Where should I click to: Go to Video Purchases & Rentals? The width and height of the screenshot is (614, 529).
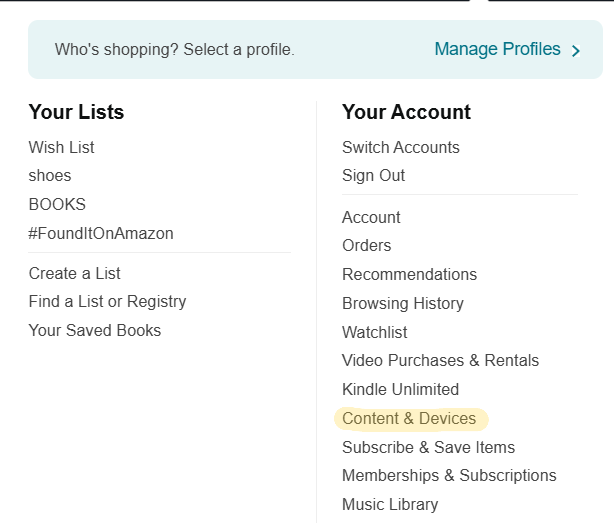(x=441, y=360)
